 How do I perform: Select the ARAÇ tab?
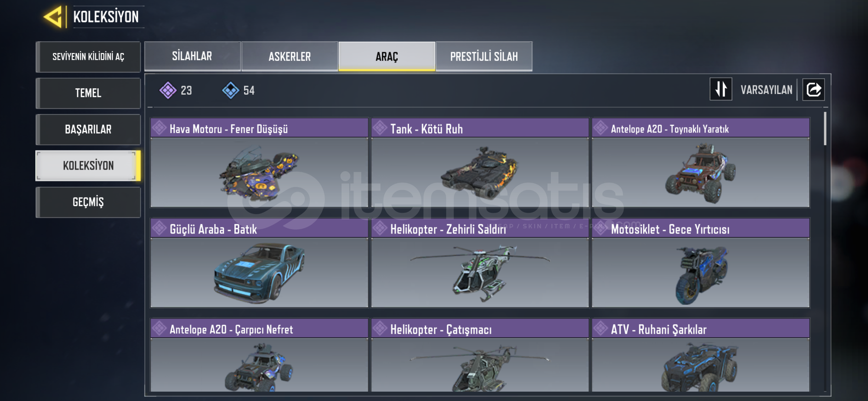387,56
